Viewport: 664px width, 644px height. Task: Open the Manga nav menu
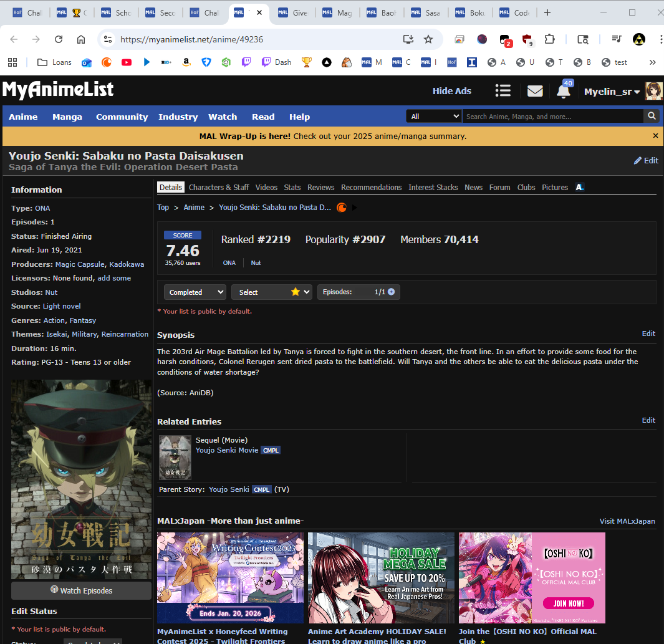[67, 117]
